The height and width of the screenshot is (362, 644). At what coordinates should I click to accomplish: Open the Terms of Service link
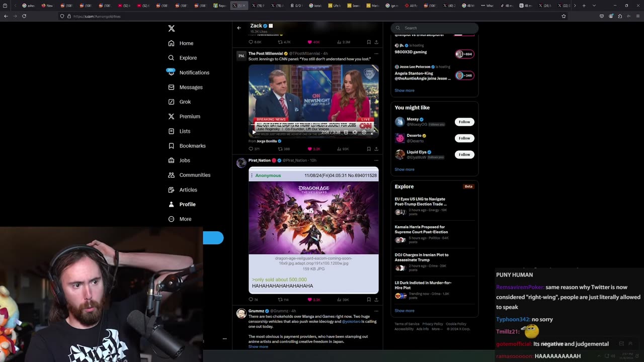click(x=406, y=324)
